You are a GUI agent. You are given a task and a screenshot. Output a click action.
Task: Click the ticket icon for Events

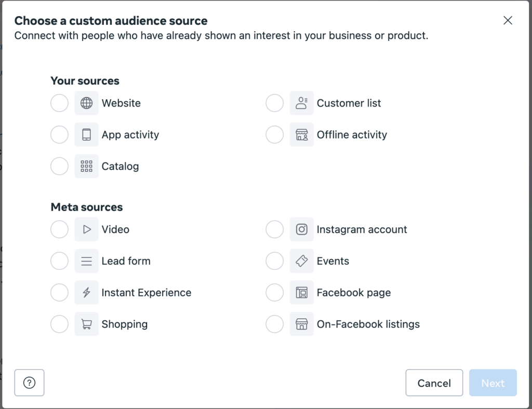pos(301,261)
